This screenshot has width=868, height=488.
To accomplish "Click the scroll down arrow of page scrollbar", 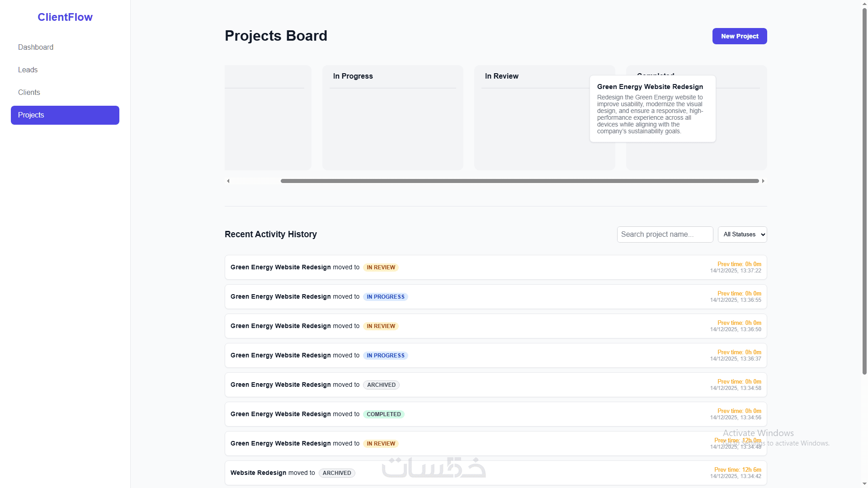I will tap(864, 484).
